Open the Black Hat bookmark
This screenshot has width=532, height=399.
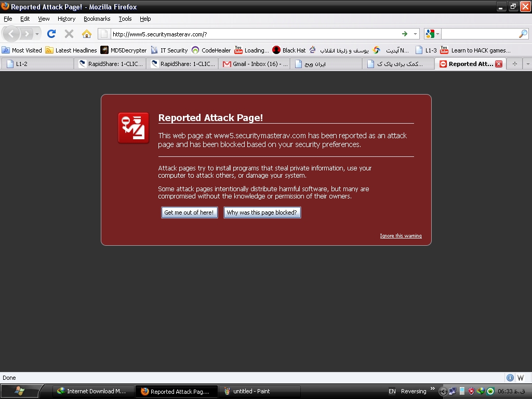tap(289, 50)
